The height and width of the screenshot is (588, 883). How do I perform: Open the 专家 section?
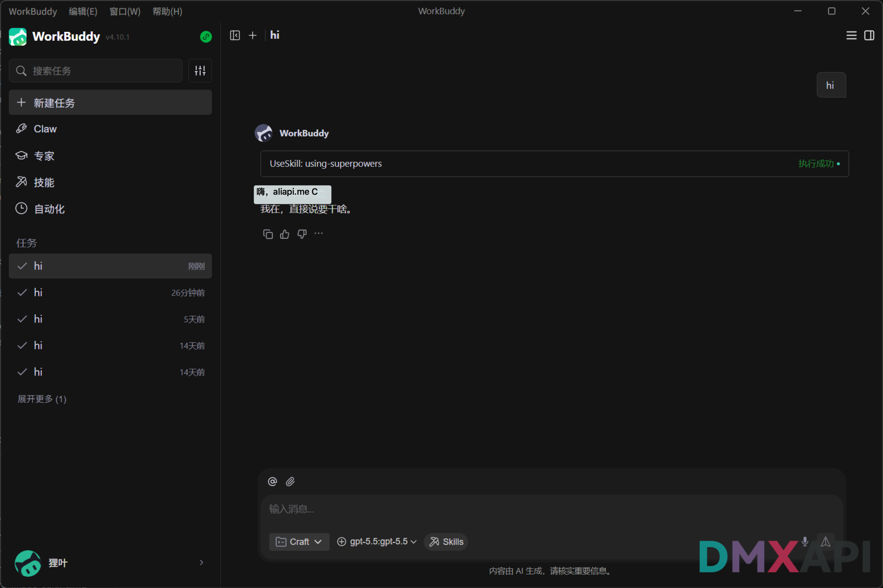point(110,156)
